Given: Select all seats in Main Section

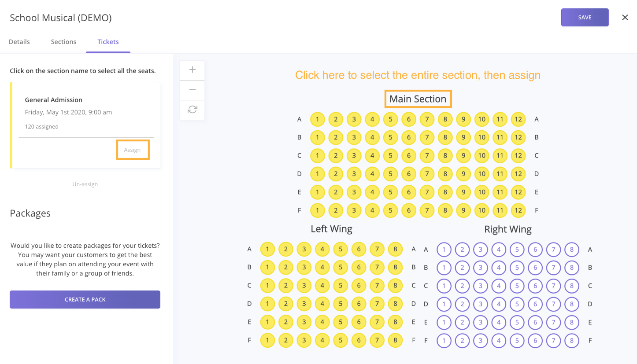Looking at the screenshot, I should point(418,99).
